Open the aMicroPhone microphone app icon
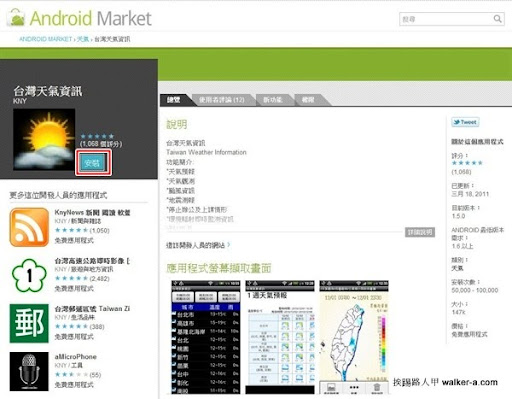 29,371
